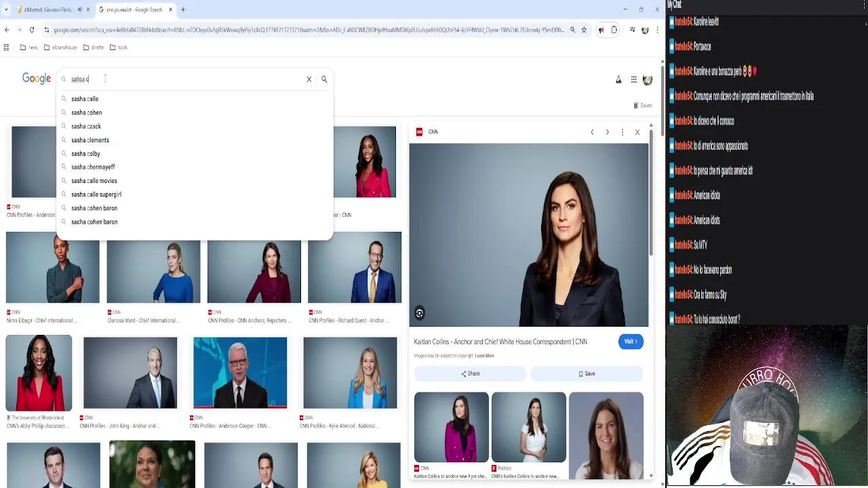Bookmark this page with star icon

(x=584, y=30)
